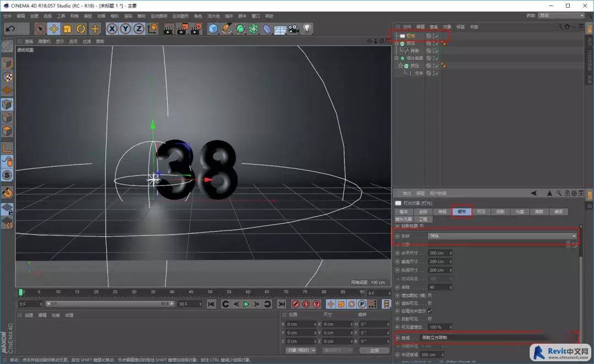Switch the coordinate system cube icon

point(153,29)
